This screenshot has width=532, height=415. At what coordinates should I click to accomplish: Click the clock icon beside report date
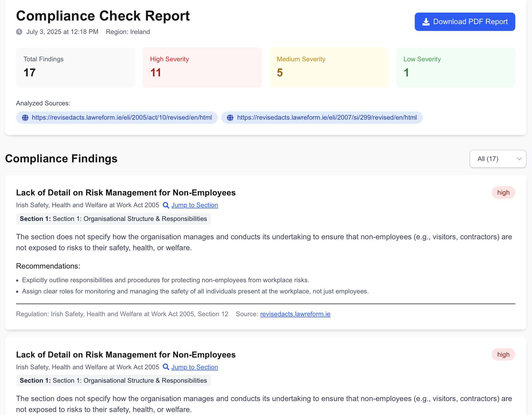(19, 32)
